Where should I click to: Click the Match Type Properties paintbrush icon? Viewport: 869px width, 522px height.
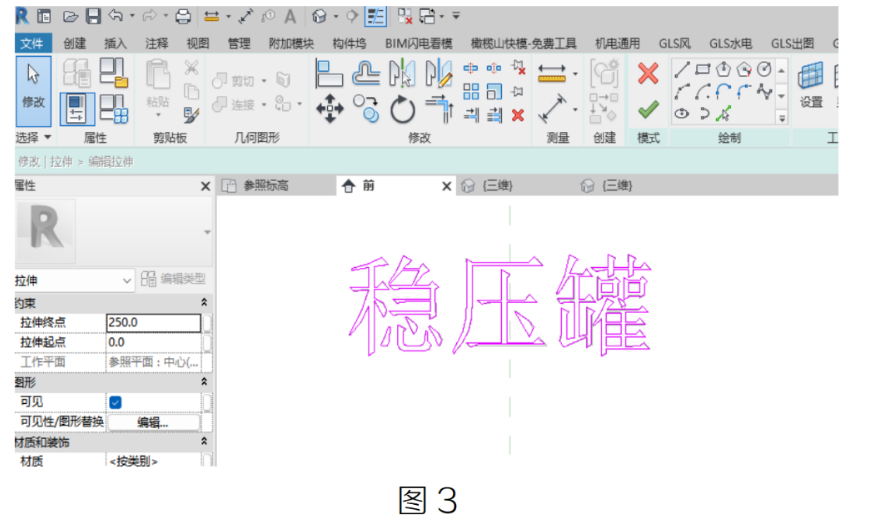tap(191, 115)
